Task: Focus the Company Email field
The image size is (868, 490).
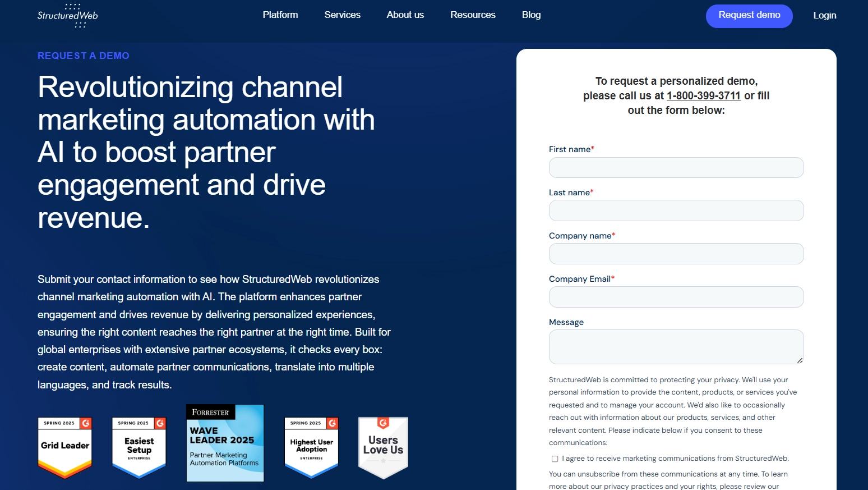Action: pos(676,297)
